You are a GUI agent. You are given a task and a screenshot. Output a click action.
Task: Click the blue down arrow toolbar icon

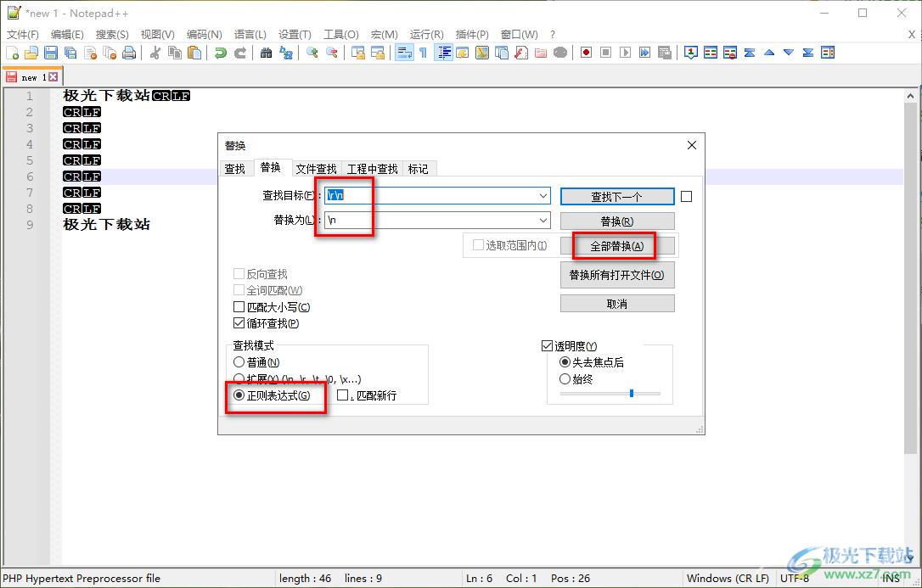(x=789, y=53)
